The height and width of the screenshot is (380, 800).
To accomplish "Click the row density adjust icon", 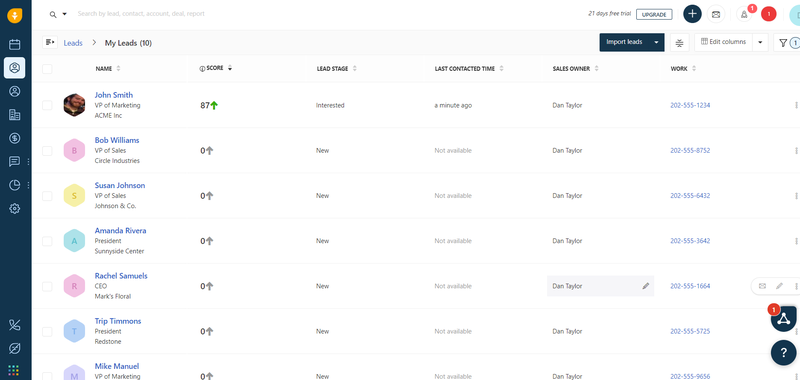I will [679, 42].
